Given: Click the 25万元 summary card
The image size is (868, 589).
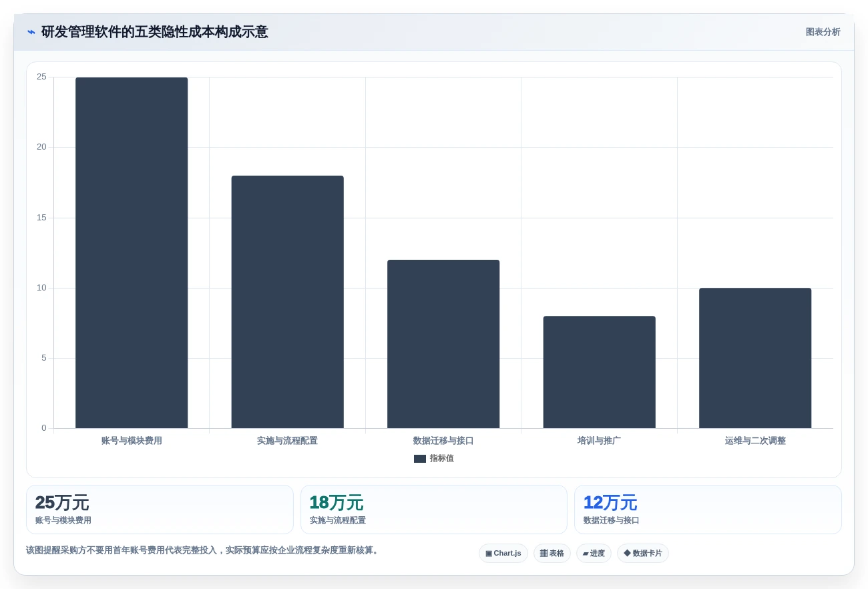Looking at the screenshot, I should pos(160,510).
